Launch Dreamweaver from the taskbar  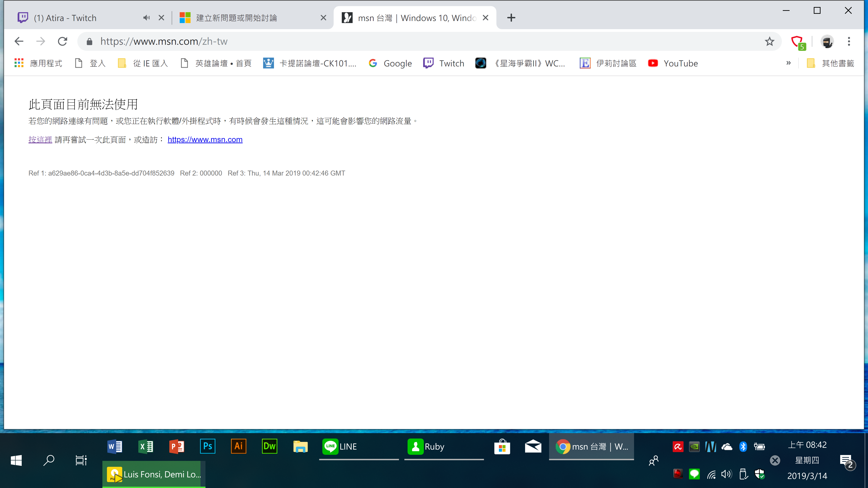[269, 447]
